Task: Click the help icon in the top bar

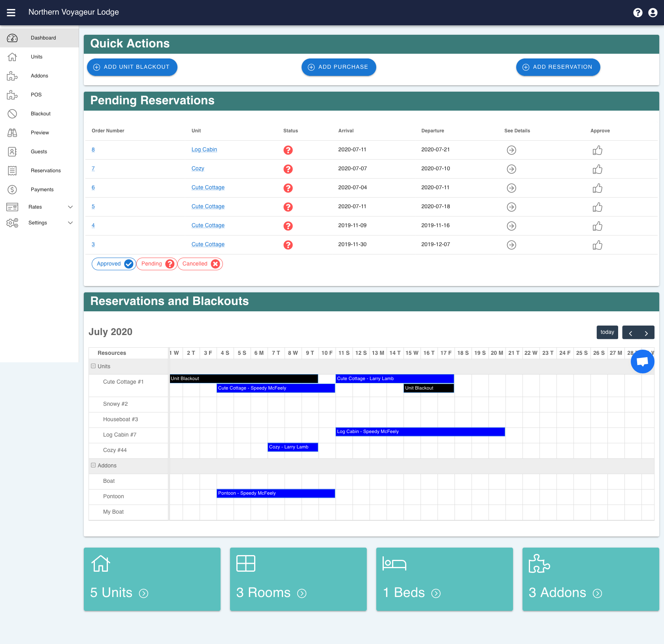Action: 638,12
